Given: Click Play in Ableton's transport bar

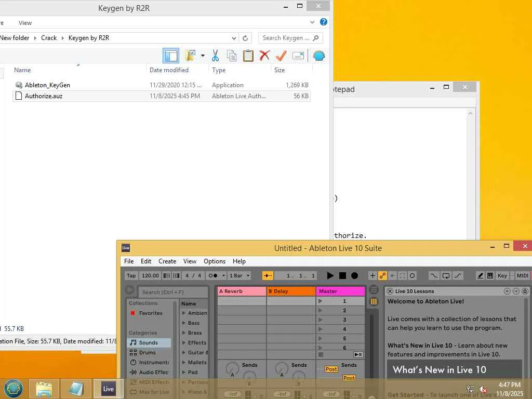Looking at the screenshot, I should (330, 276).
